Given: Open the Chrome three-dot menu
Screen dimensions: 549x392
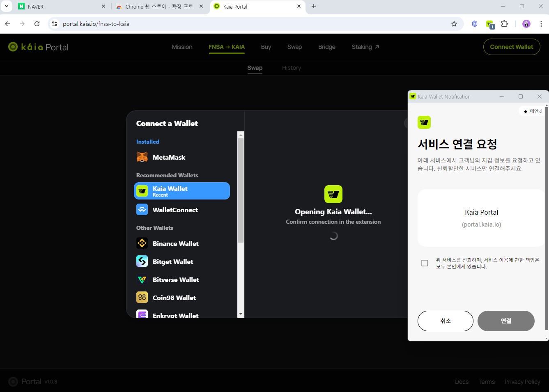Looking at the screenshot, I should [x=541, y=24].
